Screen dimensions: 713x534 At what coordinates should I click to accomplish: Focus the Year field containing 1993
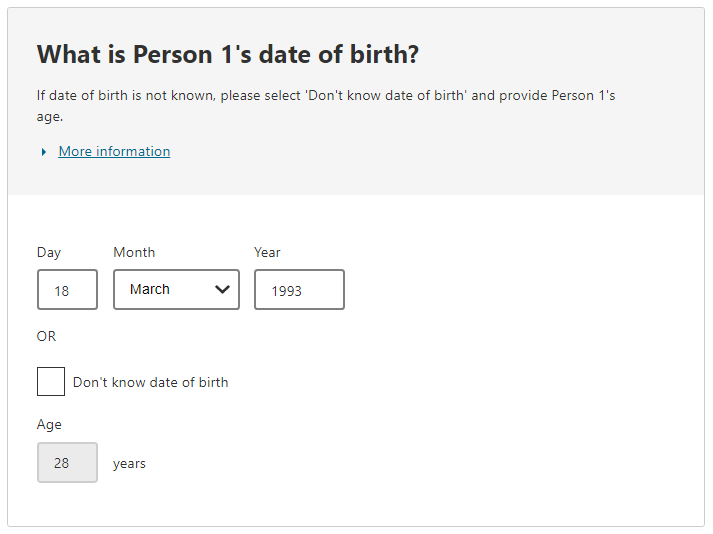point(299,290)
